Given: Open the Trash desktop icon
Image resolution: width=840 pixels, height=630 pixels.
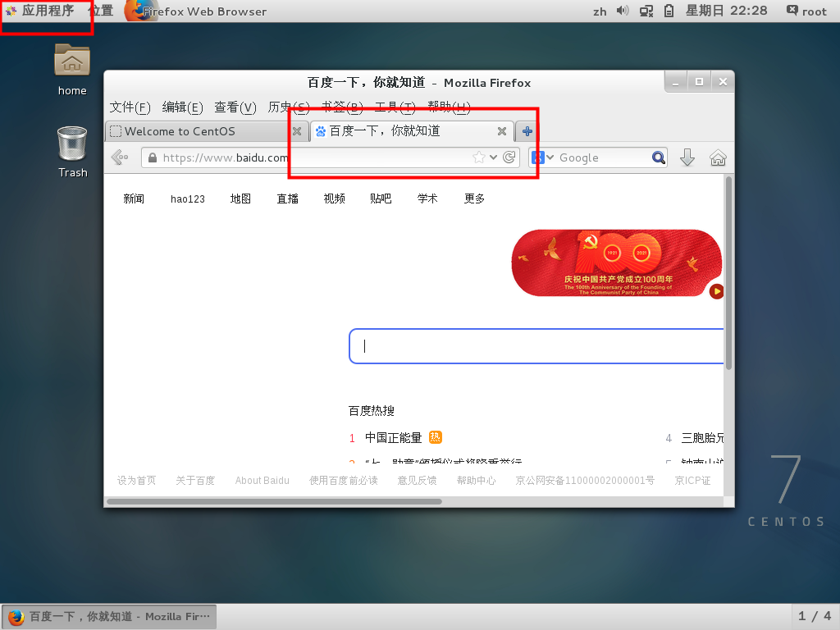Looking at the screenshot, I should pyautogui.click(x=72, y=152).
